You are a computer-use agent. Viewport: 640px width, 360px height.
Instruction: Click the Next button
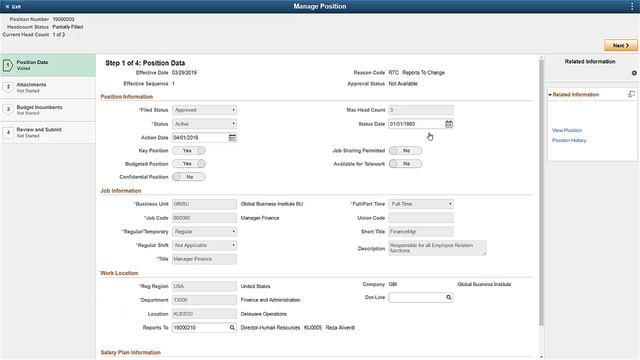click(620, 45)
